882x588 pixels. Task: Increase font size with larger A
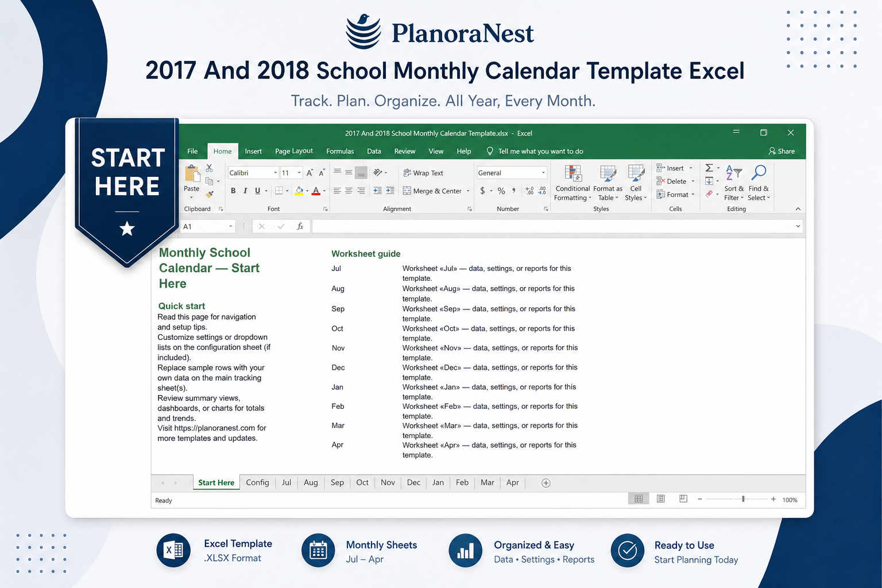(310, 172)
